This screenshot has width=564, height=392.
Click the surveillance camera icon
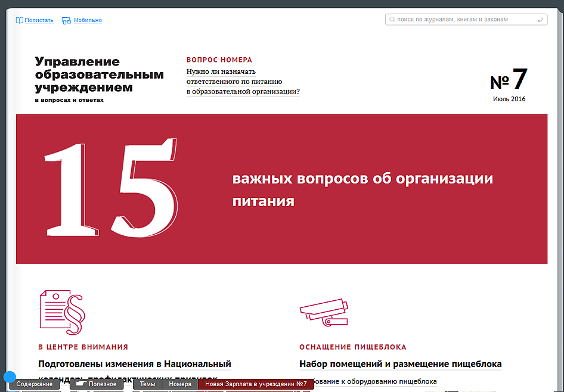323,311
